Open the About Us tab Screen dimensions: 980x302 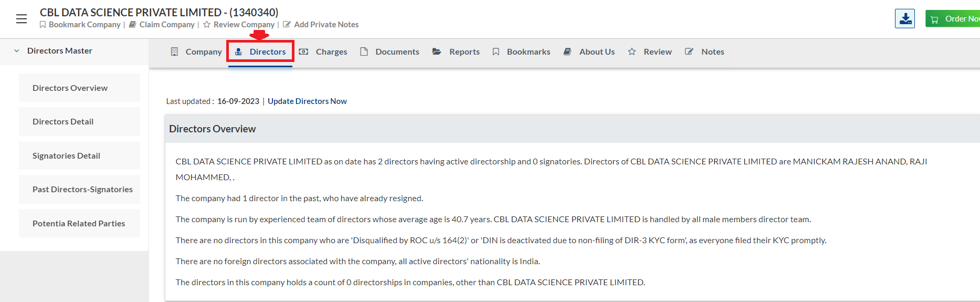click(589, 51)
